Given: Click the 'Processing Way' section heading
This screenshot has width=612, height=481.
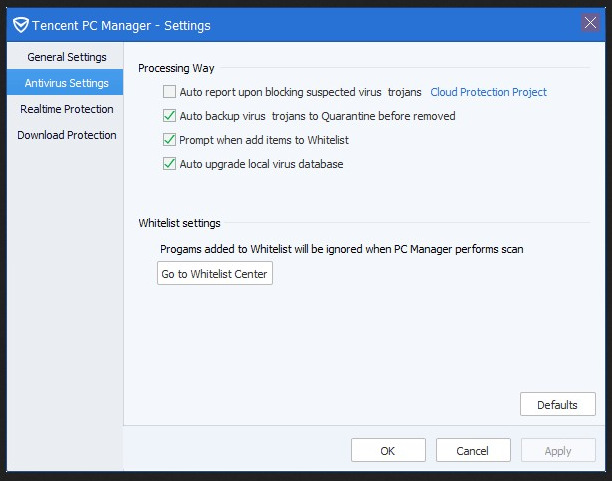Looking at the screenshot, I should pyautogui.click(x=176, y=68).
